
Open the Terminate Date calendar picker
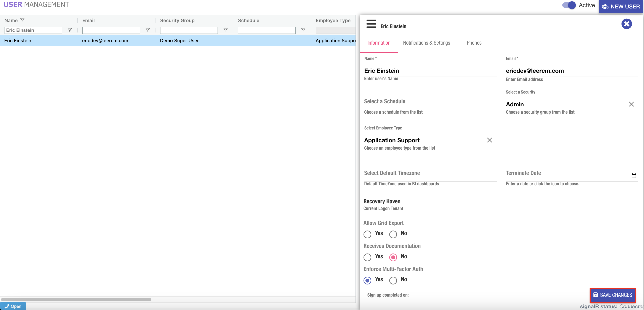633,176
